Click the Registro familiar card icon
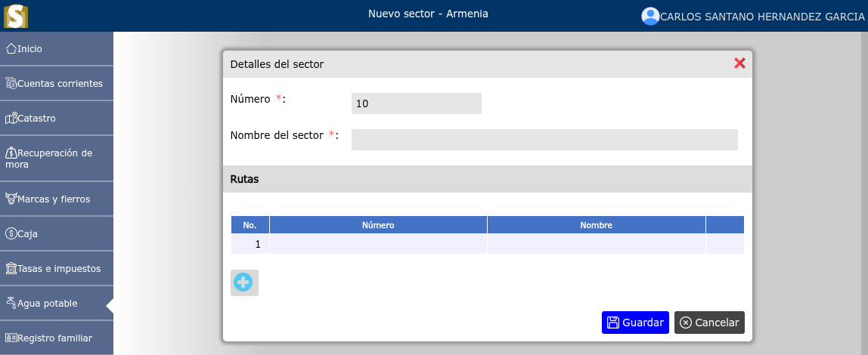This screenshot has height=355, width=868. [11, 338]
